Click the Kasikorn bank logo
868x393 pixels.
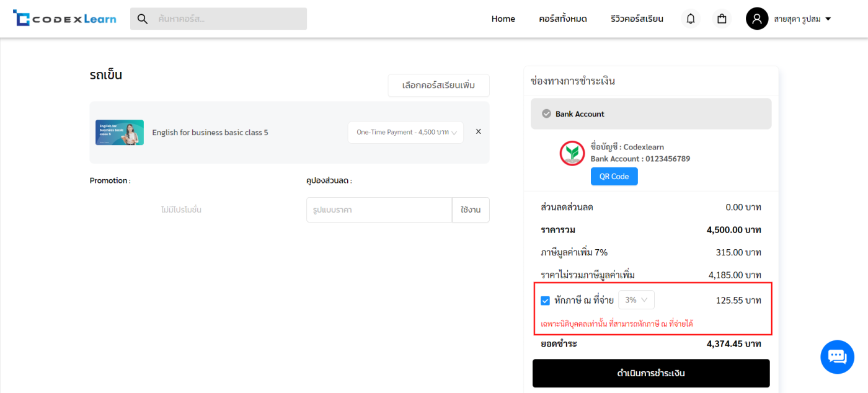coord(572,154)
